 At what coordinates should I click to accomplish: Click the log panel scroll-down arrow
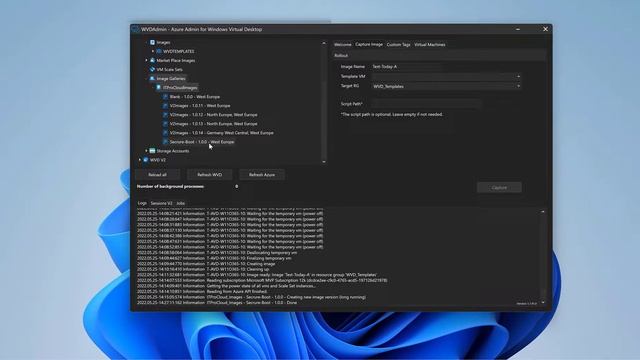click(543, 302)
